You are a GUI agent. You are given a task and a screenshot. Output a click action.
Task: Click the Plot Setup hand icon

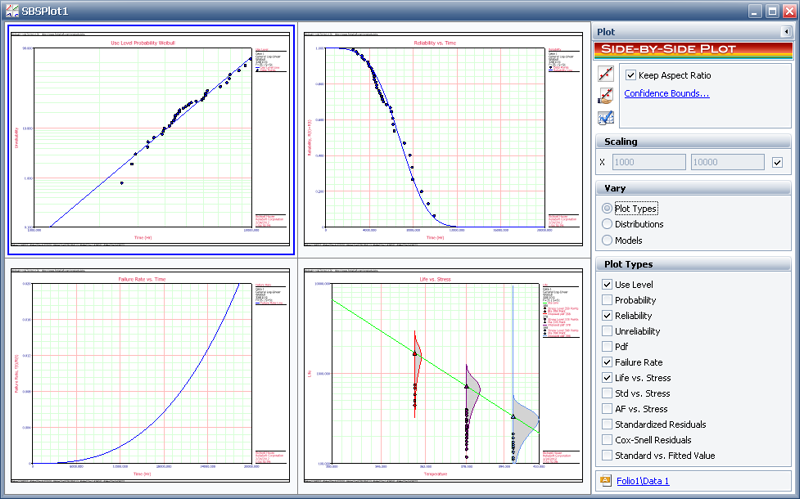605,96
